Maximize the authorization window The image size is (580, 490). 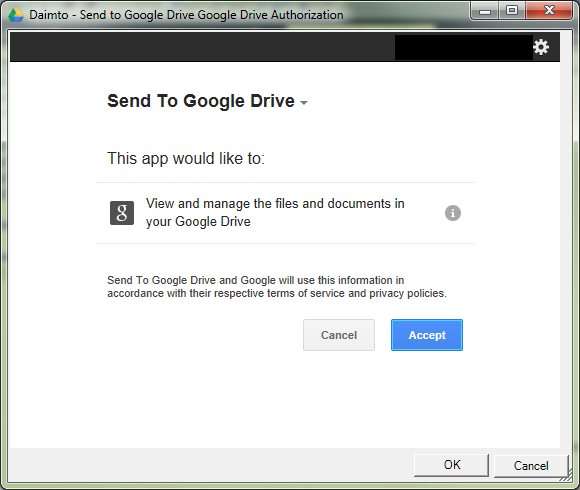click(x=512, y=11)
